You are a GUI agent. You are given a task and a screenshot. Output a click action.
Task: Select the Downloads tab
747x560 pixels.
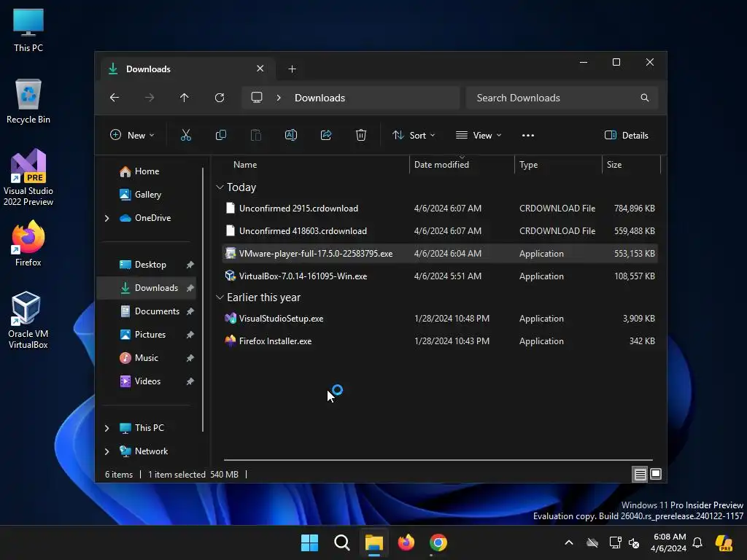coord(186,69)
